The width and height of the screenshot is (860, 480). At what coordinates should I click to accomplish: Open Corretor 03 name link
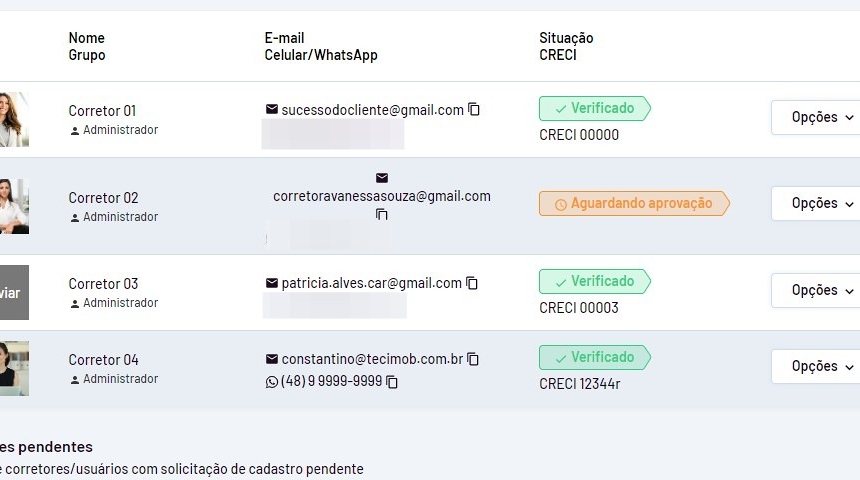[x=103, y=284]
